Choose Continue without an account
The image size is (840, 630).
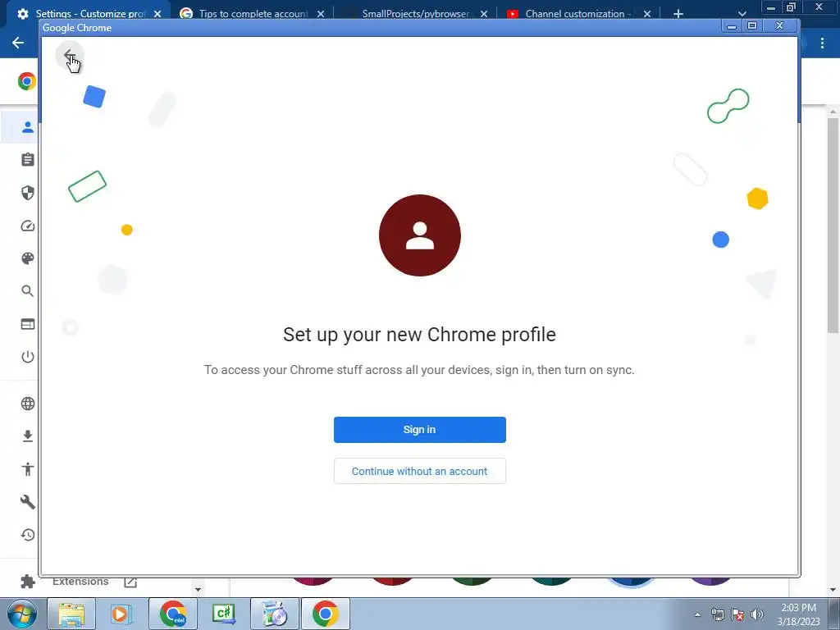click(419, 471)
